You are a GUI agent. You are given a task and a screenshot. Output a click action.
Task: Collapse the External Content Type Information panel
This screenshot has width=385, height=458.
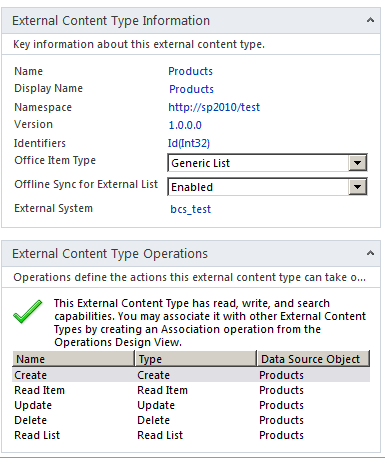(x=370, y=20)
